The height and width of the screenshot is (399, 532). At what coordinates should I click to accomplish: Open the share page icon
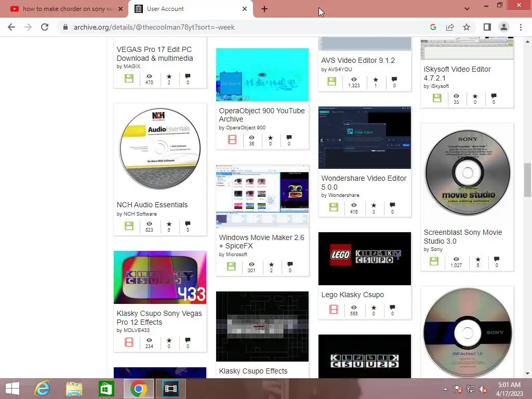click(450, 27)
